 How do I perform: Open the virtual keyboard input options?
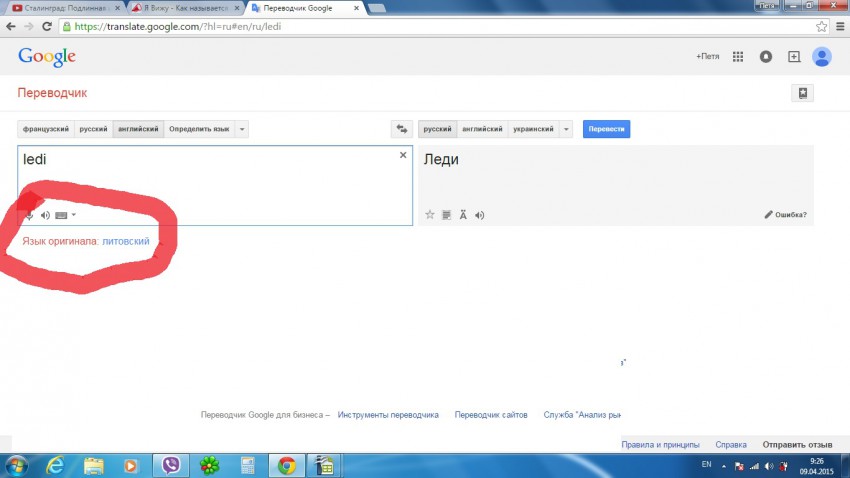(x=65, y=215)
